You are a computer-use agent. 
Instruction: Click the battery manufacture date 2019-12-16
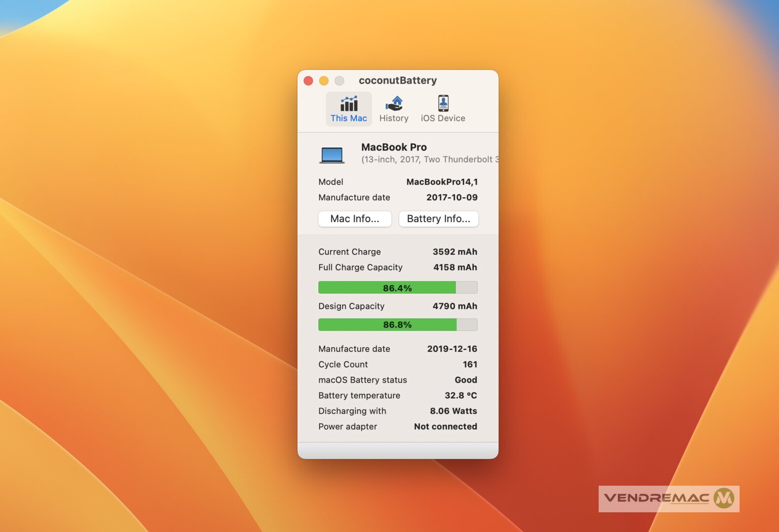pos(452,349)
